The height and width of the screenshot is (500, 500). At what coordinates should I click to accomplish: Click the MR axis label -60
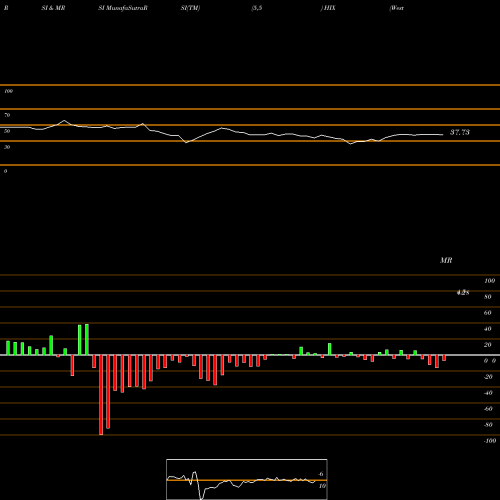pyautogui.click(x=488, y=409)
